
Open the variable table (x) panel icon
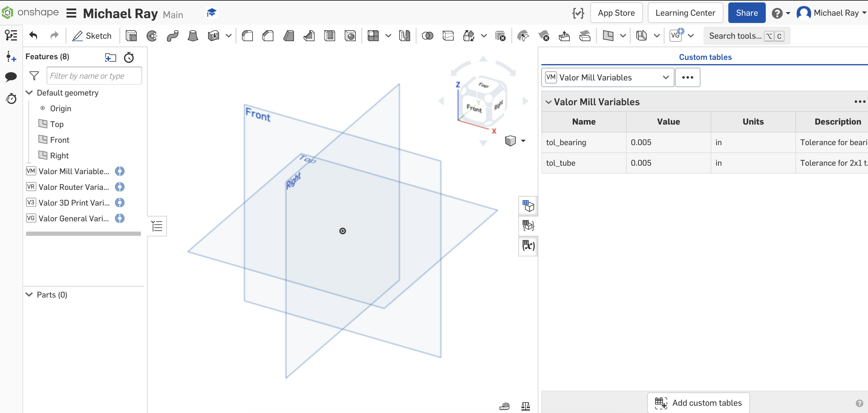pos(528,246)
